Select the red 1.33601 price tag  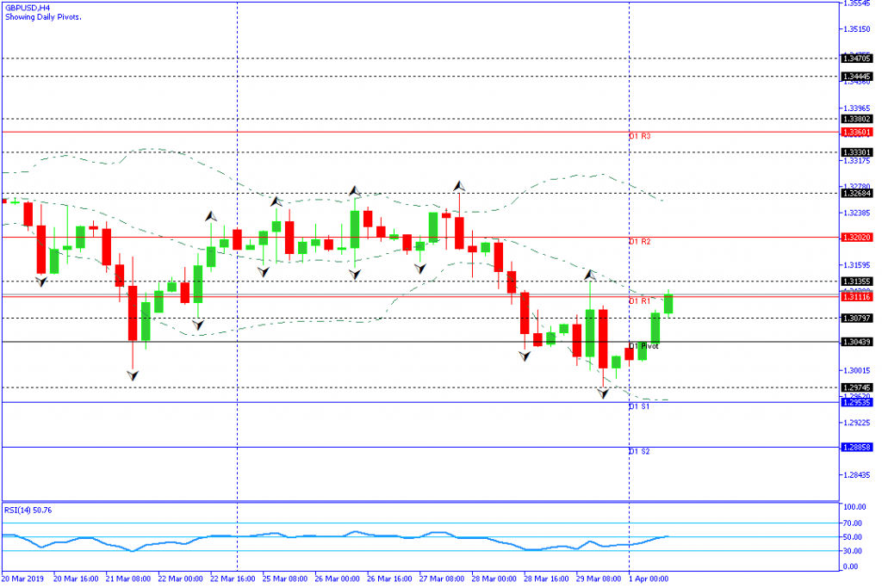tap(858, 132)
